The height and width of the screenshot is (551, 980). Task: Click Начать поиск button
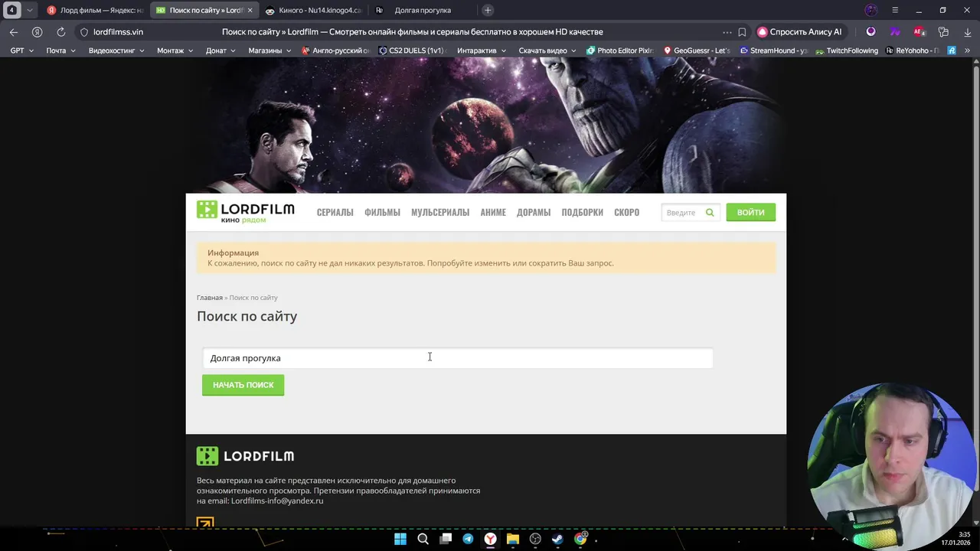(243, 385)
